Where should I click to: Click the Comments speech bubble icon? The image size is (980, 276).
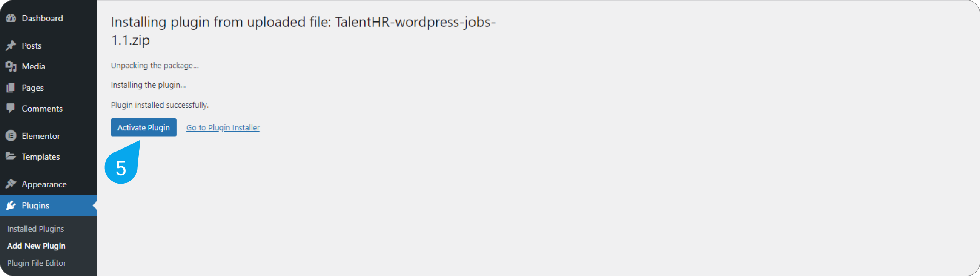click(x=11, y=108)
